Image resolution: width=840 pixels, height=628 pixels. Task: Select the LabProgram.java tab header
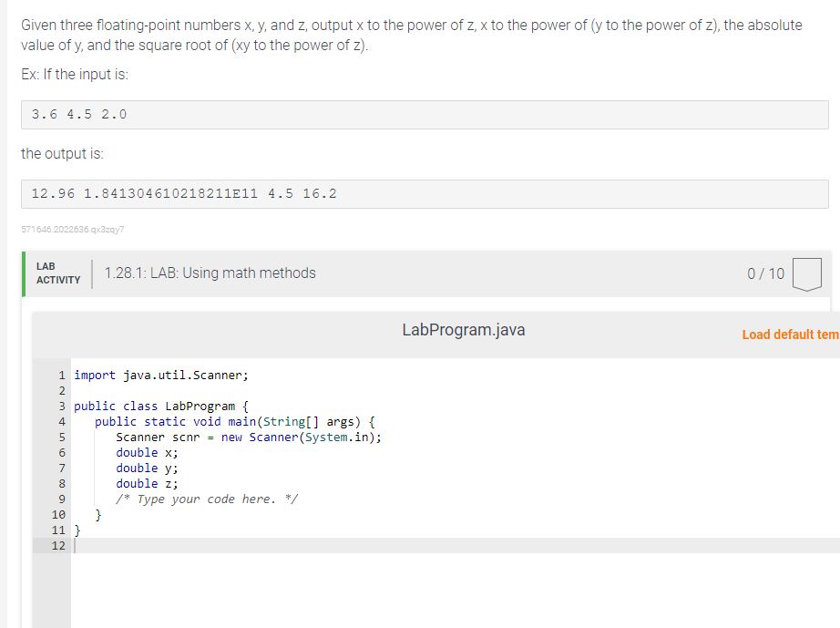pyautogui.click(x=464, y=330)
